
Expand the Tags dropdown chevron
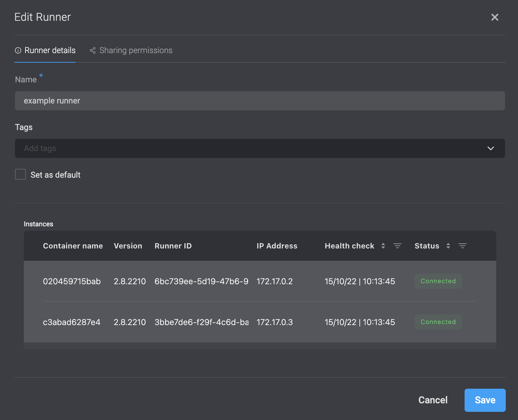tap(490, 148)
